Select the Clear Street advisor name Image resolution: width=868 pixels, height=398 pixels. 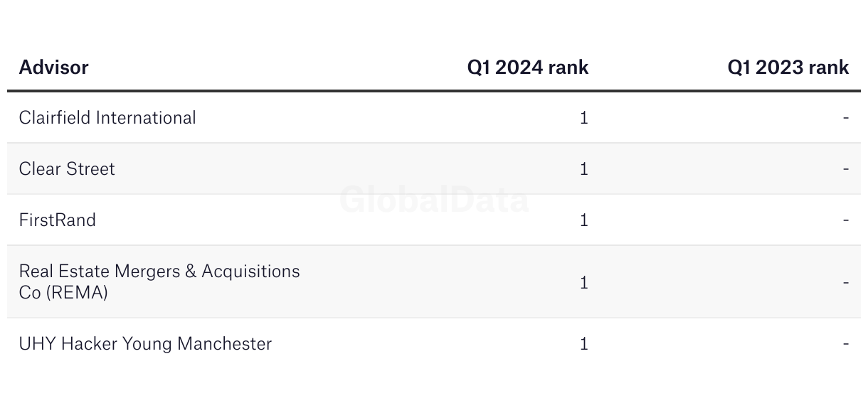67,168
